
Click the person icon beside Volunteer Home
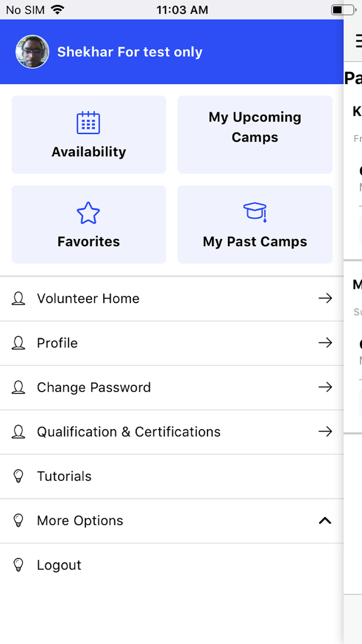18,298
